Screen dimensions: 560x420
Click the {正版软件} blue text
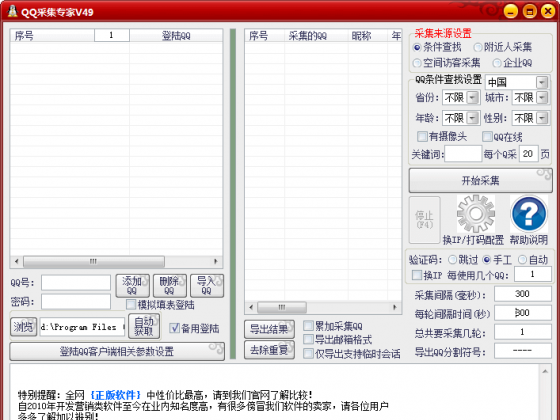pyautogui.click(x=115, y=395)
